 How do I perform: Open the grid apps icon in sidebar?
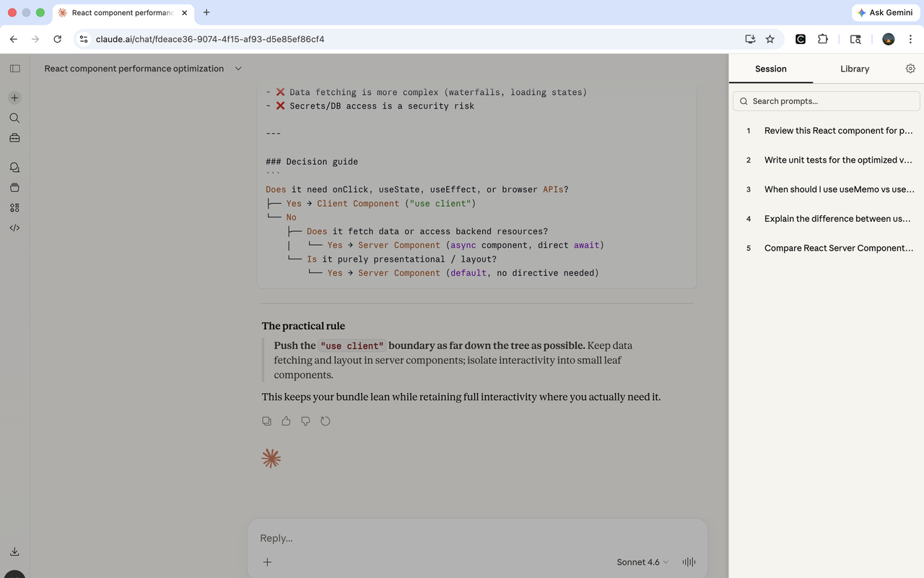tap(14, 207)
